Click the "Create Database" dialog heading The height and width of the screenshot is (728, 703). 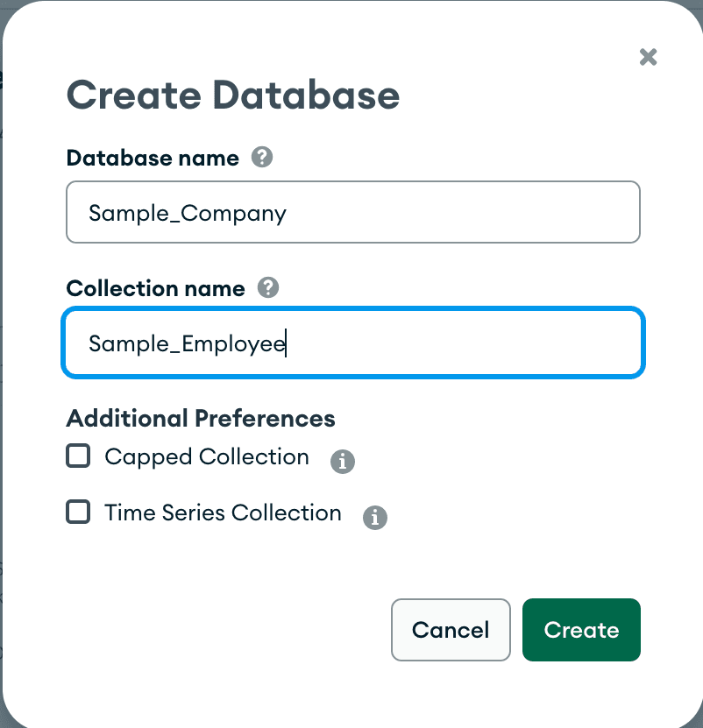[233, 95]
